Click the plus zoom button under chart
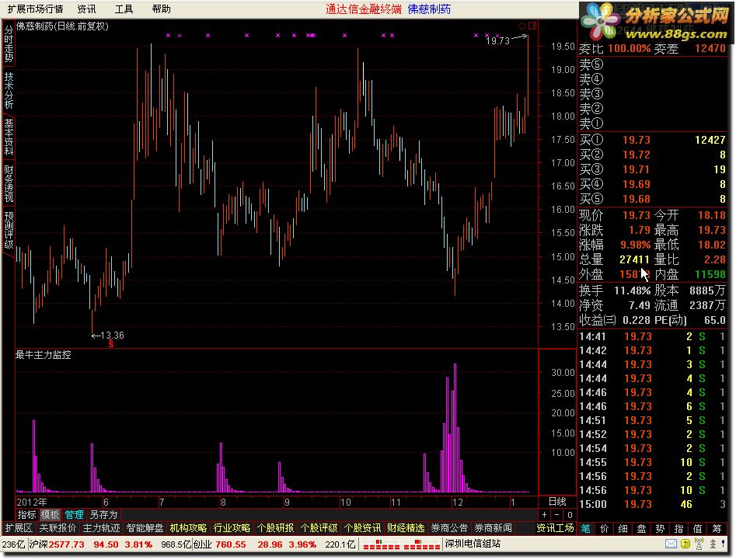Screen dimensions: 736x560 coord(545,514)
